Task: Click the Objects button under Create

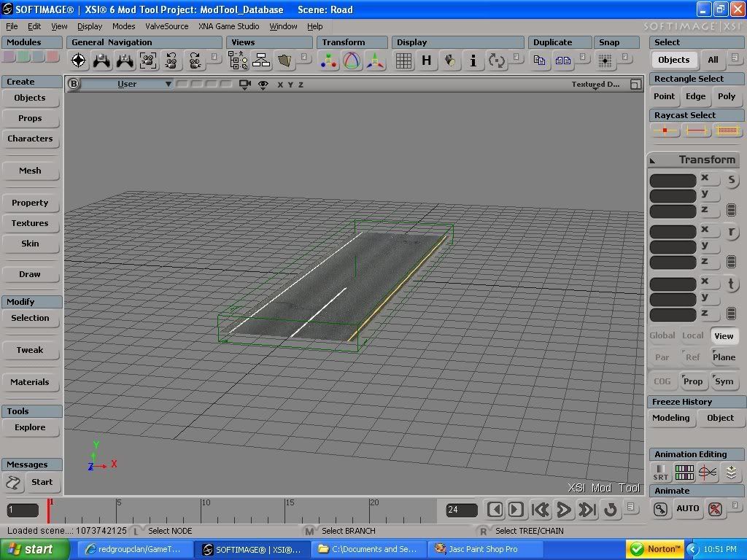Action: click(30, 98)
